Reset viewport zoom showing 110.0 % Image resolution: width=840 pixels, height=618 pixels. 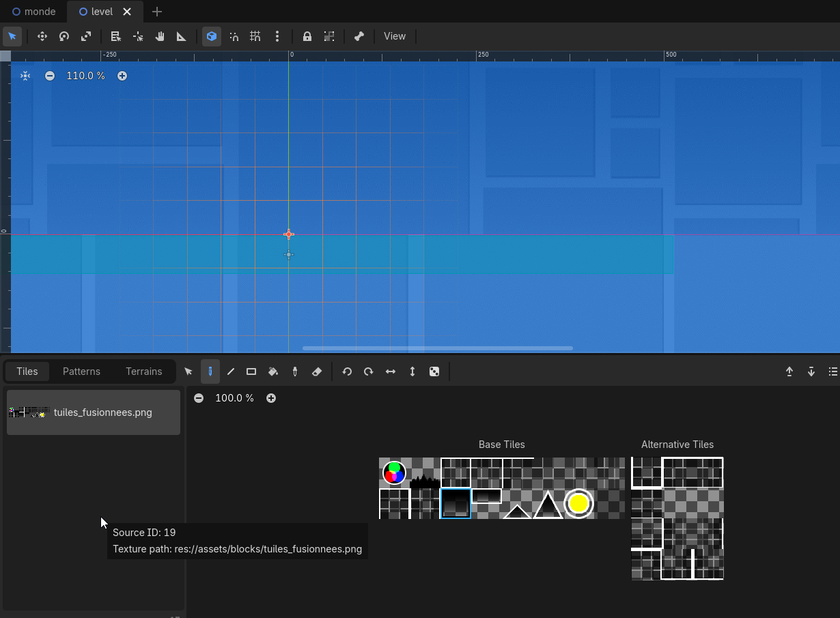86,76
